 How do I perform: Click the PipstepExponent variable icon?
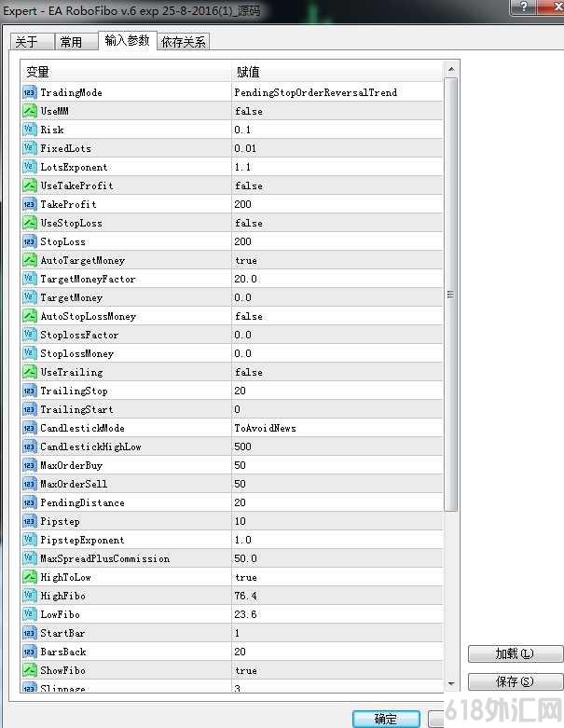29,540
